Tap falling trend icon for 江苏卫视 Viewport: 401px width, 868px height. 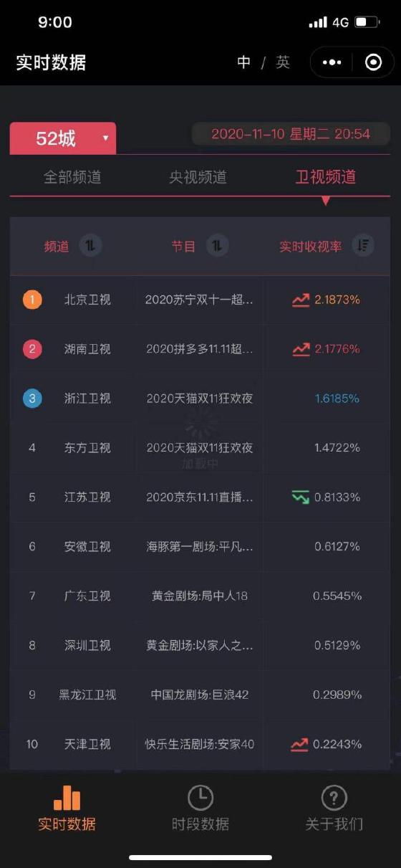301,497
